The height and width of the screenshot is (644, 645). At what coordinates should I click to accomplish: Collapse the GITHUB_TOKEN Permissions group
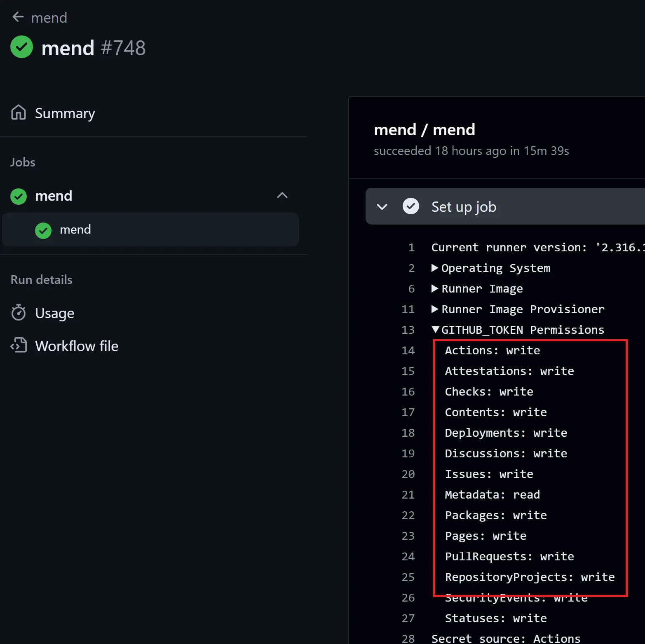point(435,330)
